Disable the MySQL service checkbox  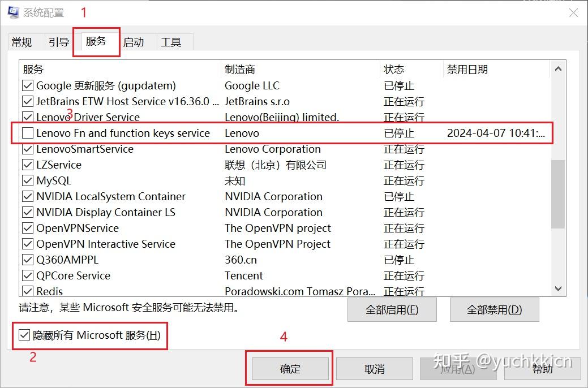[x=27, y=180]
